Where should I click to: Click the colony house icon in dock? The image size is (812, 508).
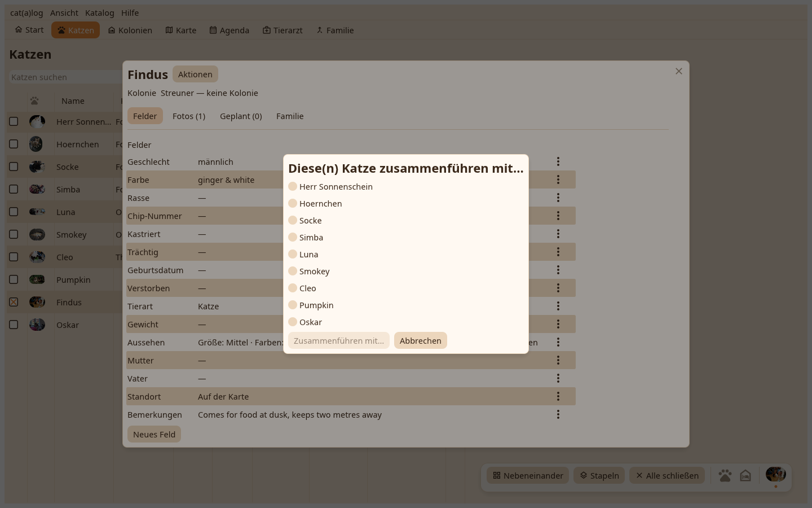click(x=745, y=475)
